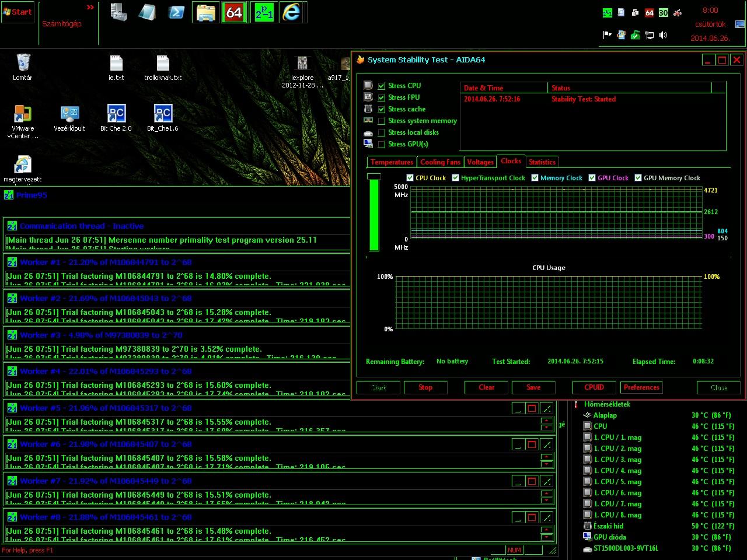This screenshot has height=560, width=747.
Task: Enable Stress system memory
Action: point(382,121)
